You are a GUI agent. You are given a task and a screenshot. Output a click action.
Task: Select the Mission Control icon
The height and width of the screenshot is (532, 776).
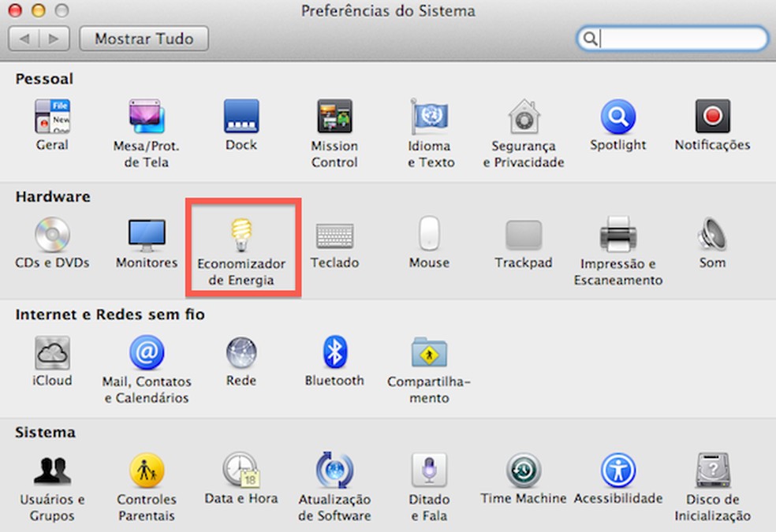(334, 118)
